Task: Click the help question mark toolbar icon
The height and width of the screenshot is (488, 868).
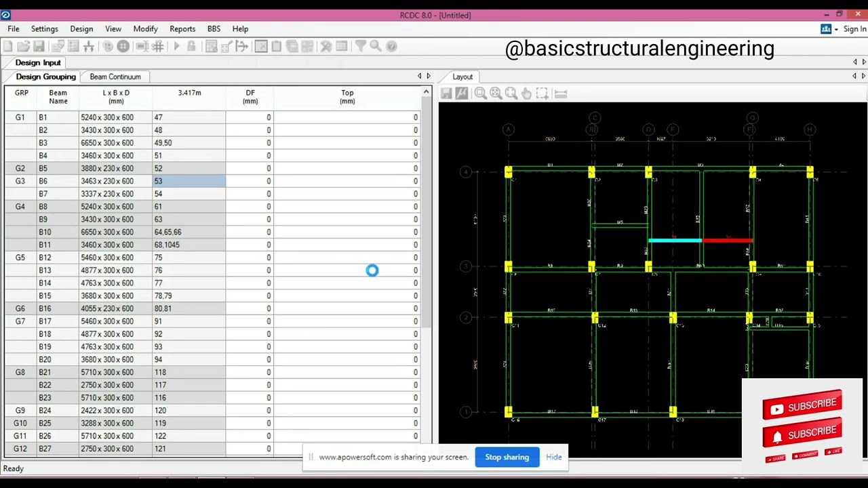Action: tap(391, 46)
